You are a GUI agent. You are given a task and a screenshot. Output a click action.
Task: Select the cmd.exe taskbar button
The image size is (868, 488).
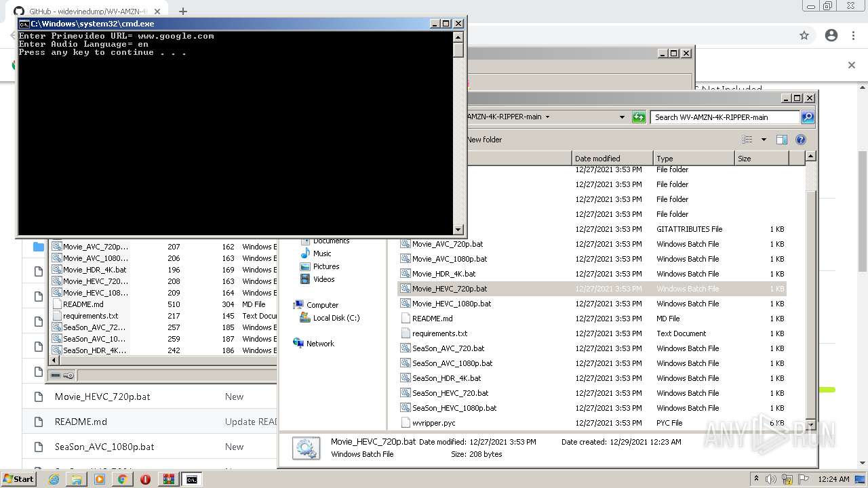tap(192, 479)
